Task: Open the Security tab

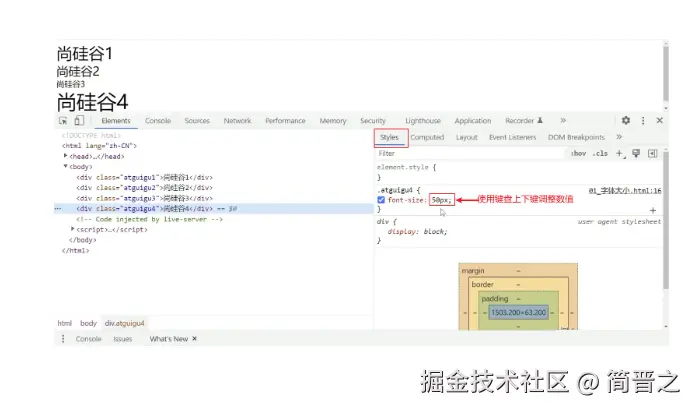Action: pos(373,121)
